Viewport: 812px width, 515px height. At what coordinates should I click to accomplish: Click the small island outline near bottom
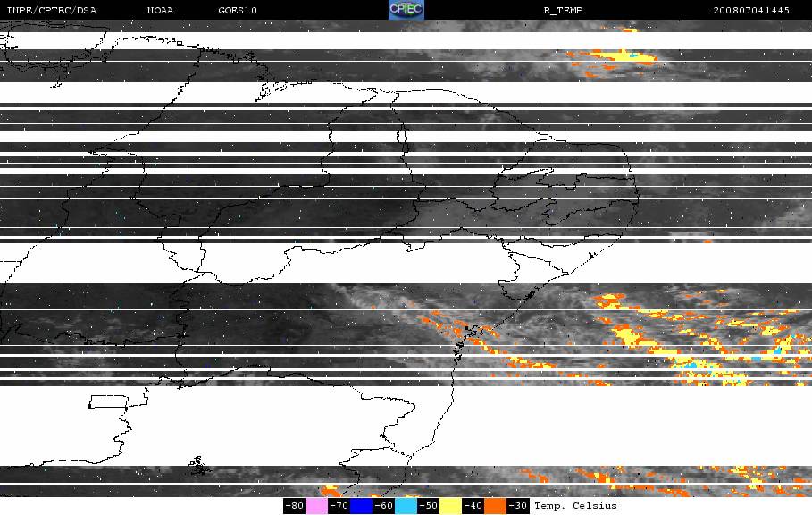pos(200,466)
